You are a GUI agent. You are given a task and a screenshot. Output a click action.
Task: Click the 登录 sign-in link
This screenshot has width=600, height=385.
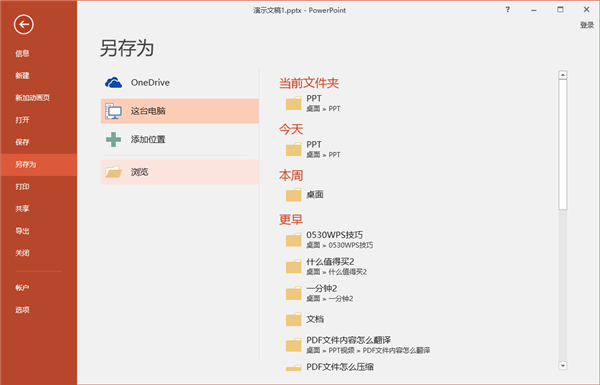[x=587, y=25]
